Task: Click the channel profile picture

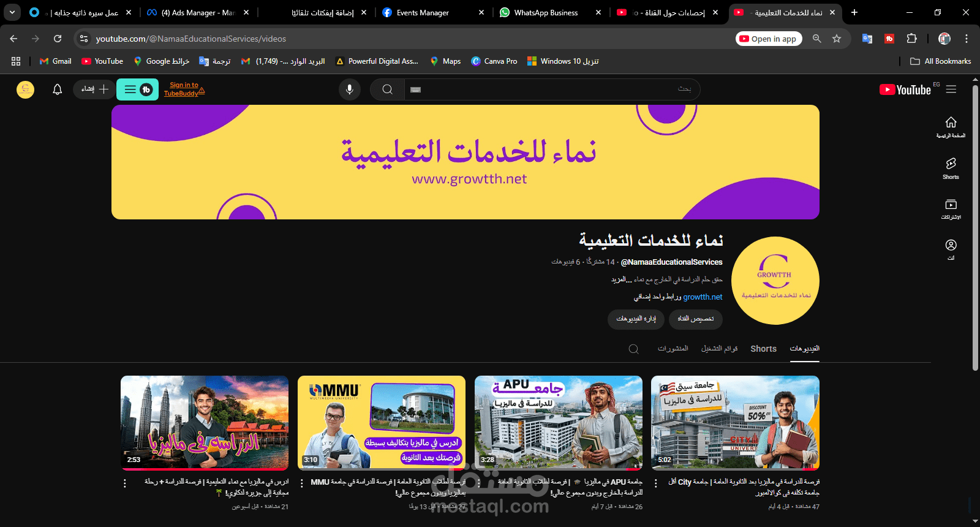Action: (775, 281)
